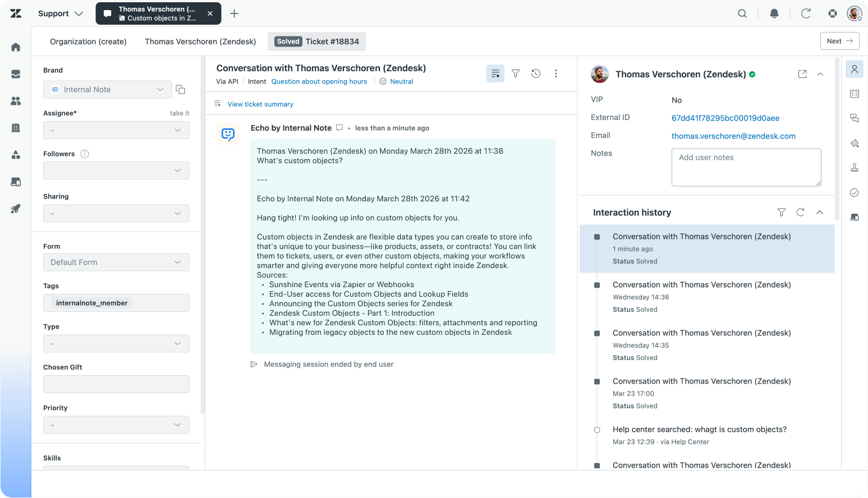This screenshot has width=868, height=498.
Task: Expand the Assignee dropdown
Action: 116,130
